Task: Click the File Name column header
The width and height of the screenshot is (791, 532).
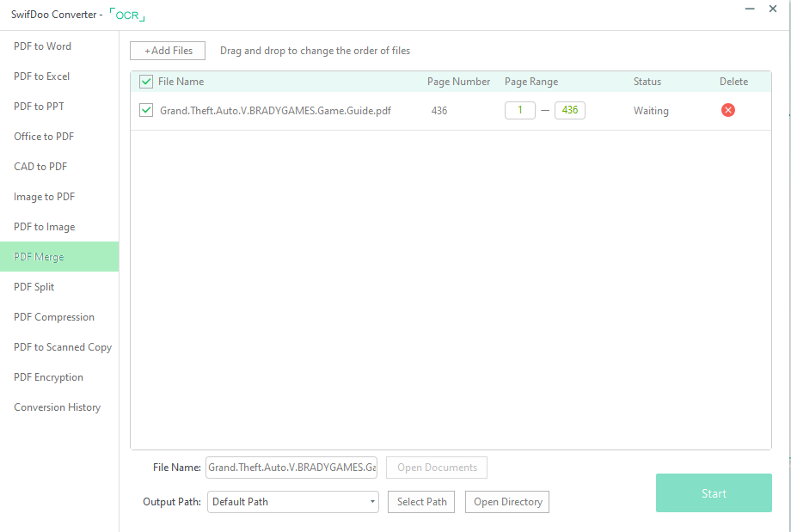Action: pos(181,82)
